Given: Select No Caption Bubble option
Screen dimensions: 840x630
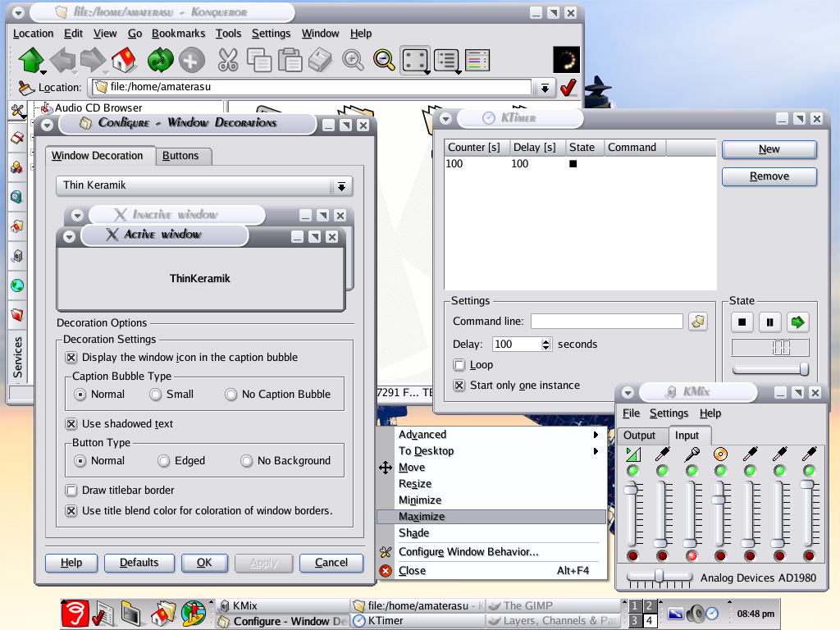Looking at the screenshot, I should coord(231,395).
